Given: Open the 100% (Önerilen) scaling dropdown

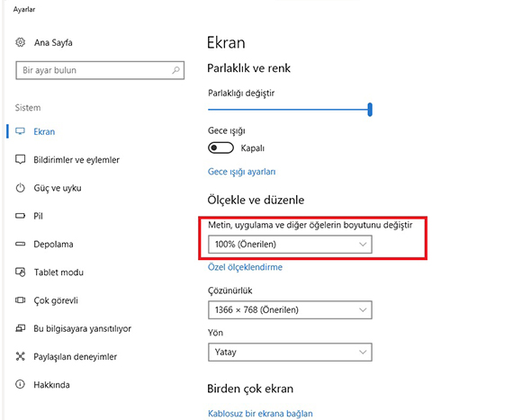Looking at the screenshot, I should 290,245.
